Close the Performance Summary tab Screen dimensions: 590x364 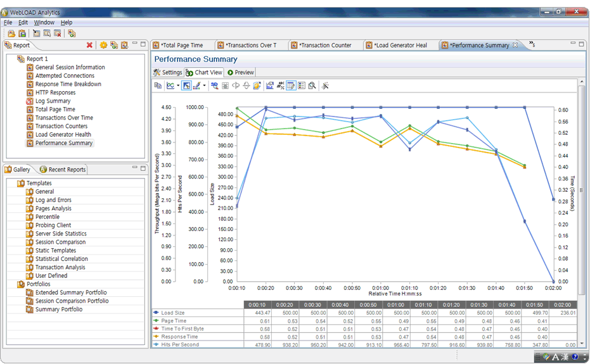click(x=515, y=45)
